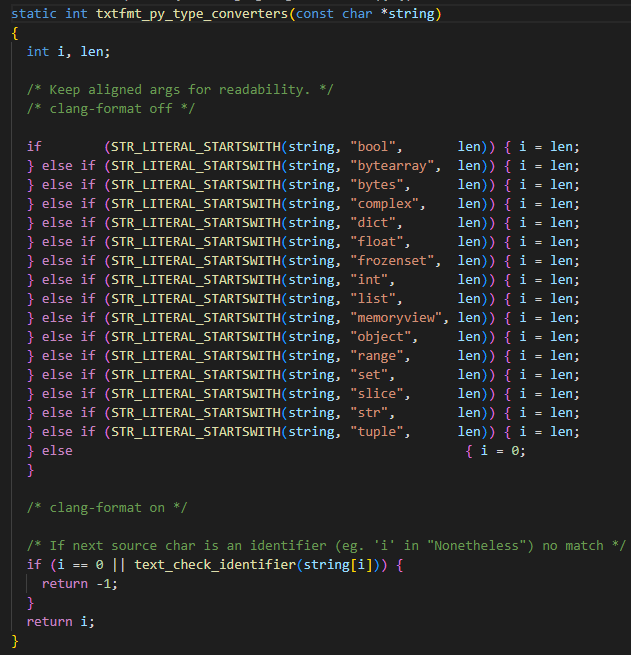This screenshot has width=631, height=655.
Task: Click the "*string" parameter in the signature
Action: (408, 14)
